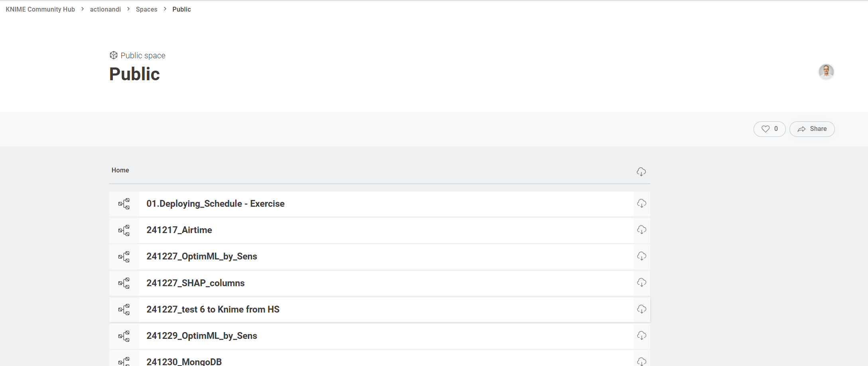Download the 241227_SHAP_columns workflow
This screenshot has width=868, height=366.
coord(642,283)
